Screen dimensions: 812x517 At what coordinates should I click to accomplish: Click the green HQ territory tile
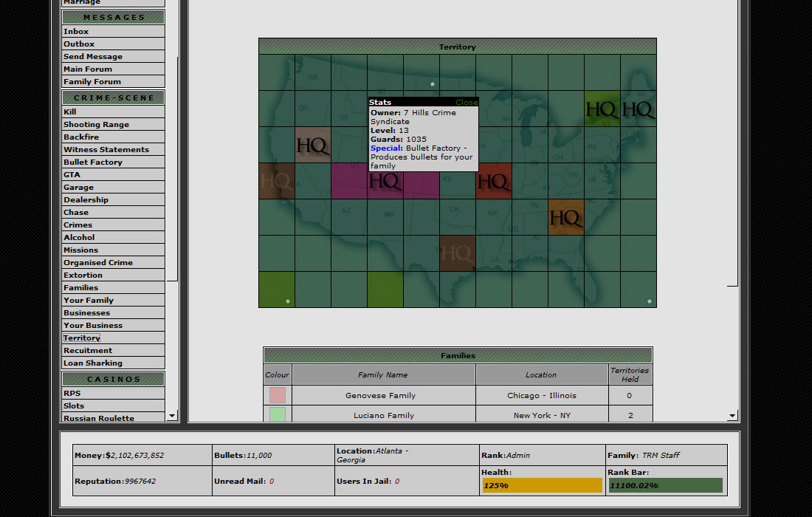click(x=602, y=109)
